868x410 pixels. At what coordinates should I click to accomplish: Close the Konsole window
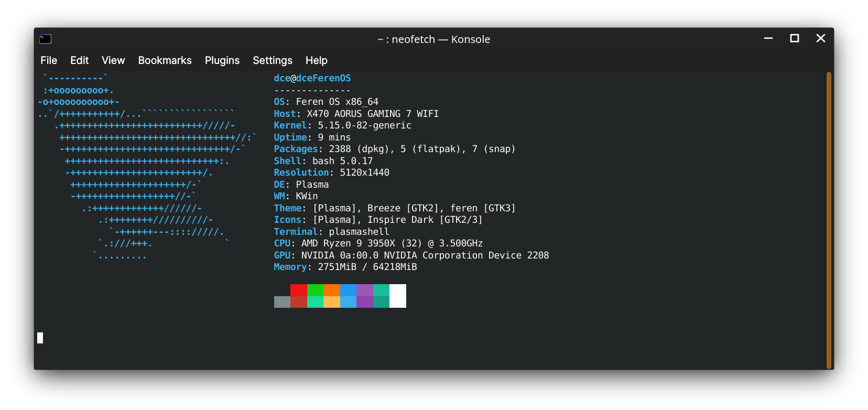point(821,38)
